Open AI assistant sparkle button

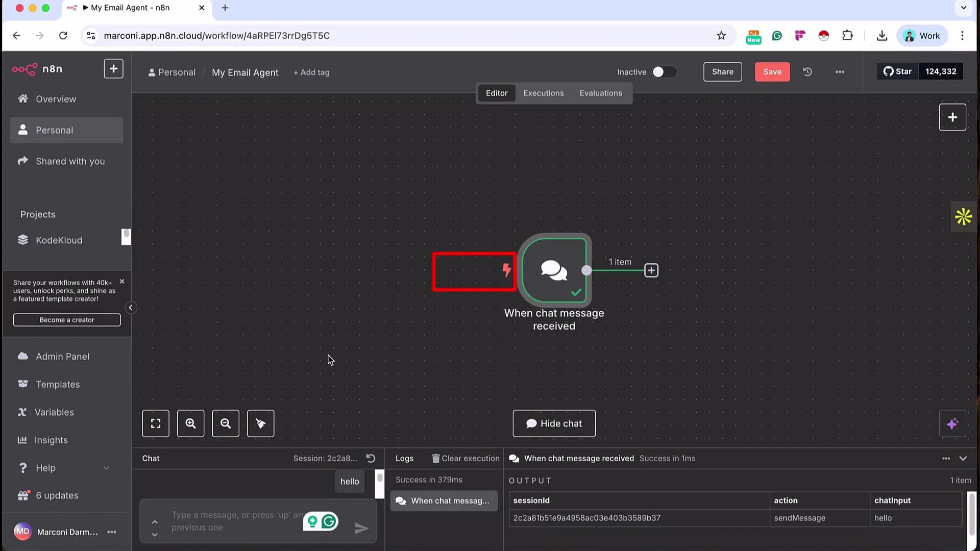point(952,423)
